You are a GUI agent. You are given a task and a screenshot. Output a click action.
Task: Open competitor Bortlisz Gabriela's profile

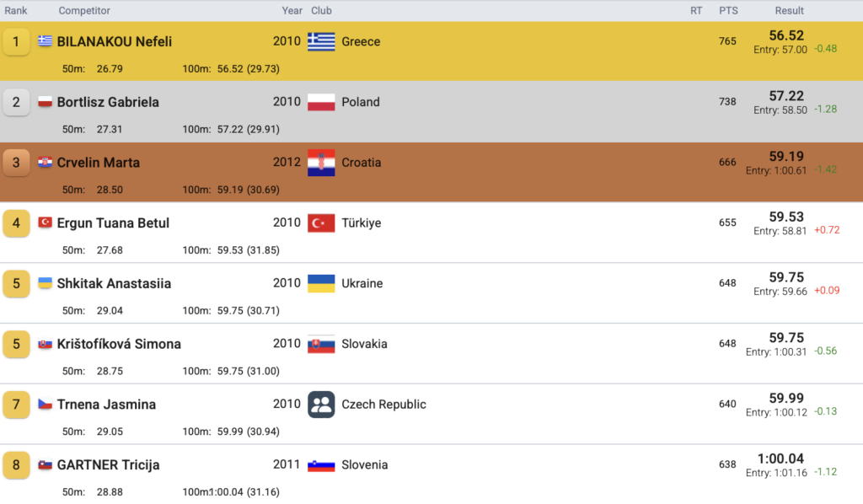coord(108,102)
